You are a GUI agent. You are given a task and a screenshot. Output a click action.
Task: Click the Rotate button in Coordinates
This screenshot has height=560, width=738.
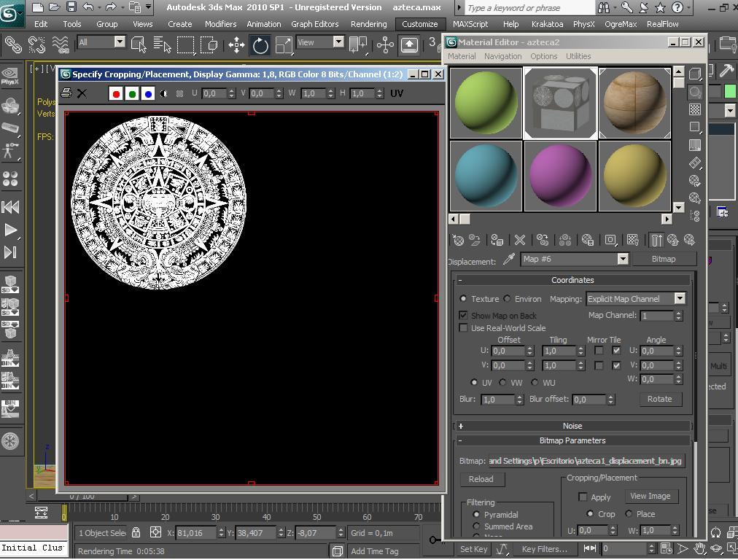pyautogui.click(x=659, y=399)
